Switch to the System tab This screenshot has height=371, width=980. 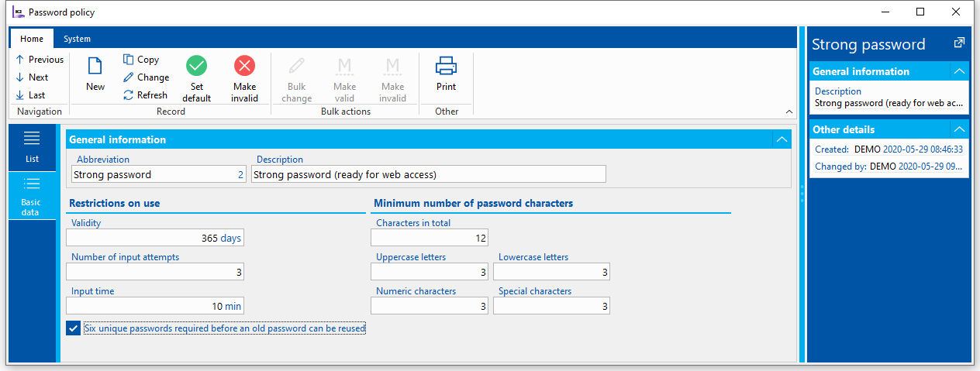click(77, 39)
